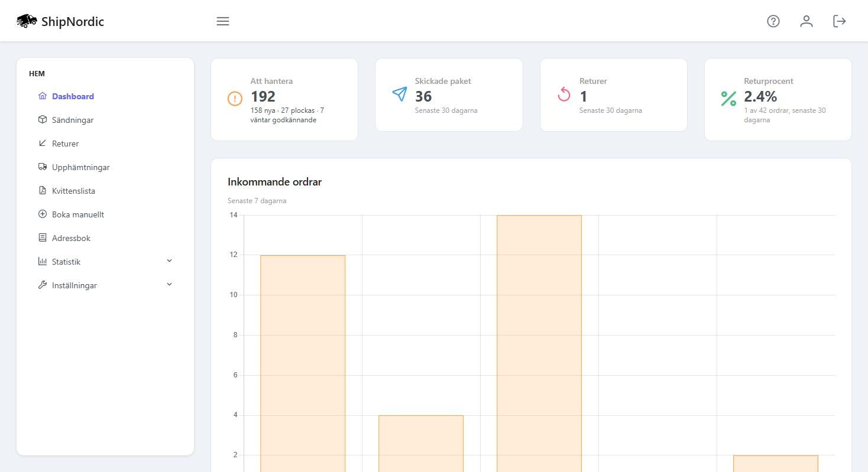Click '1 av 42 ordrar' text

[x=766, y=110]
